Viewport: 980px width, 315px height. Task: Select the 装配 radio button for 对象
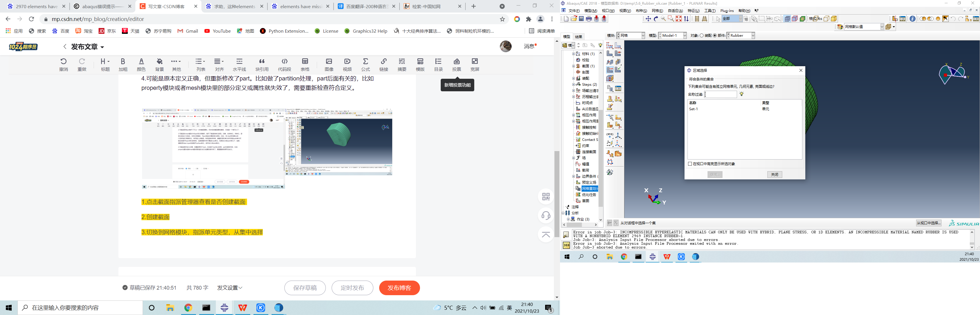[x=702, y=35]
